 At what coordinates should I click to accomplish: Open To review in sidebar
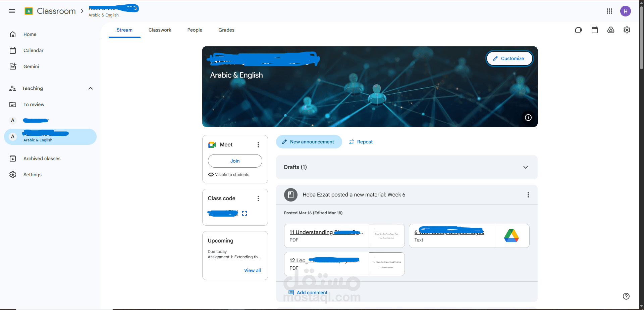[50, 104]
